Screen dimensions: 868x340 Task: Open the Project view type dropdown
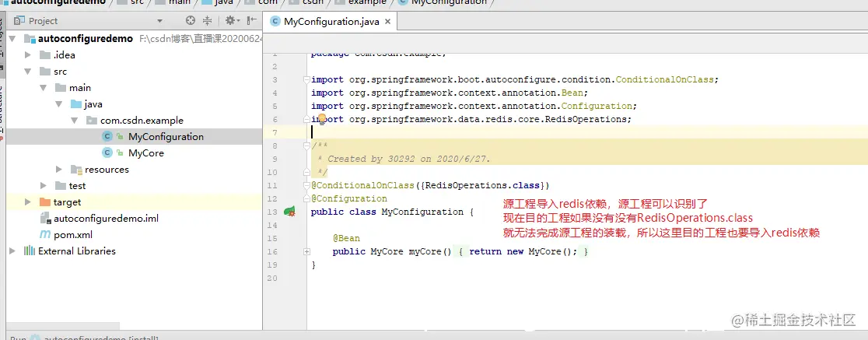click(159, 21)
